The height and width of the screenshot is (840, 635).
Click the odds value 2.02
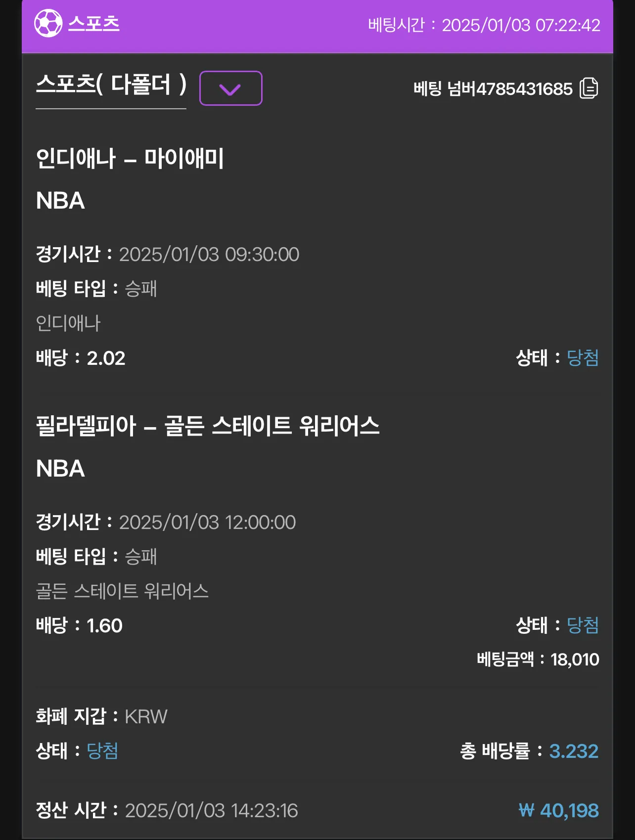[106, 358]
